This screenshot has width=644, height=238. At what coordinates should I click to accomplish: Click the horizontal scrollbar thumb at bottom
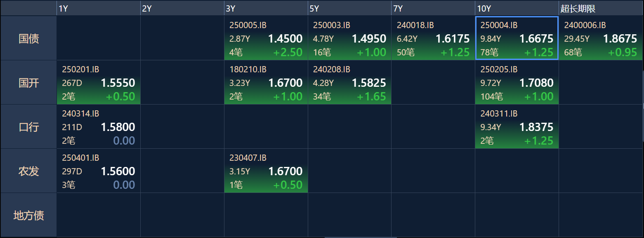(x=360, y=237)
